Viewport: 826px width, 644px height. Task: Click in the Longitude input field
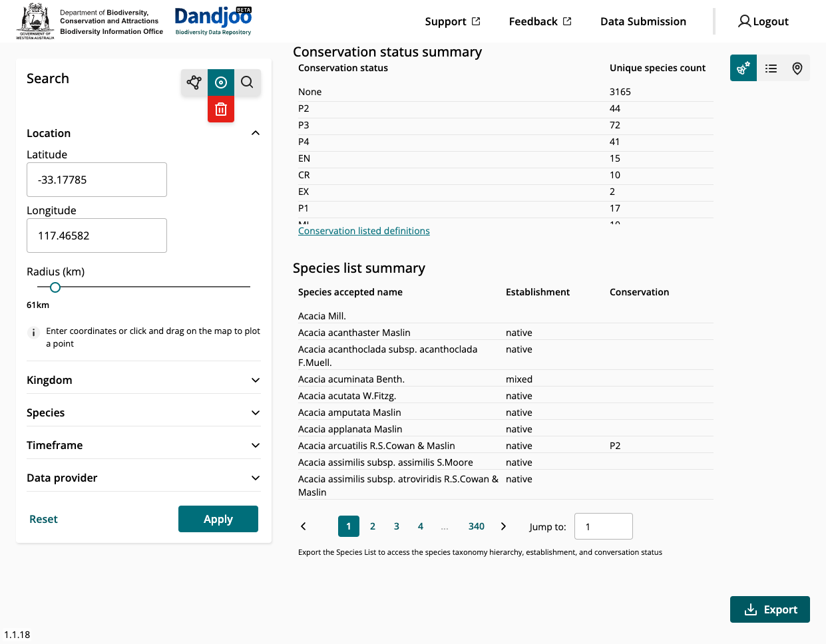97,236
